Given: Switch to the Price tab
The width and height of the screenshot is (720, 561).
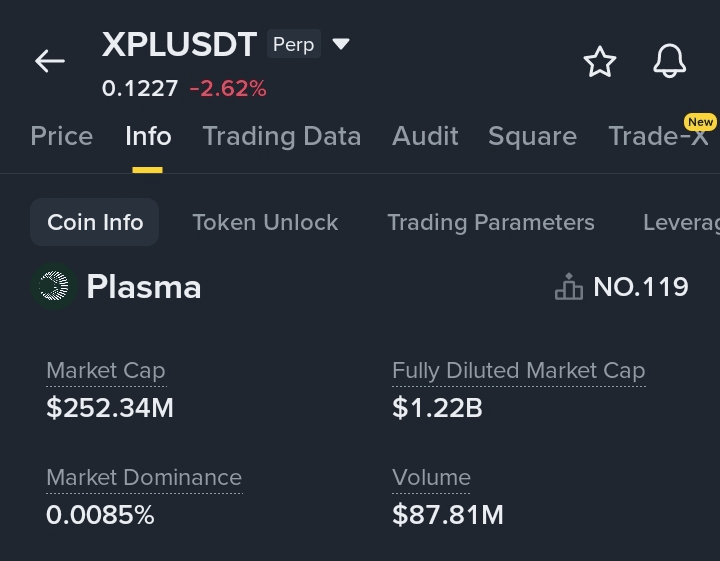Looking at the screenshot, I should coord(62,136).
